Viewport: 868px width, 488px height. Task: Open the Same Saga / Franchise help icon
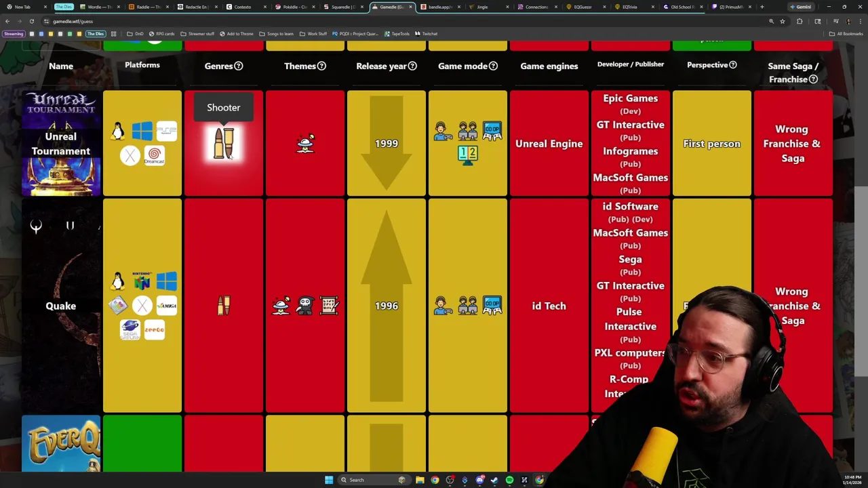click(x=813, y=79)
